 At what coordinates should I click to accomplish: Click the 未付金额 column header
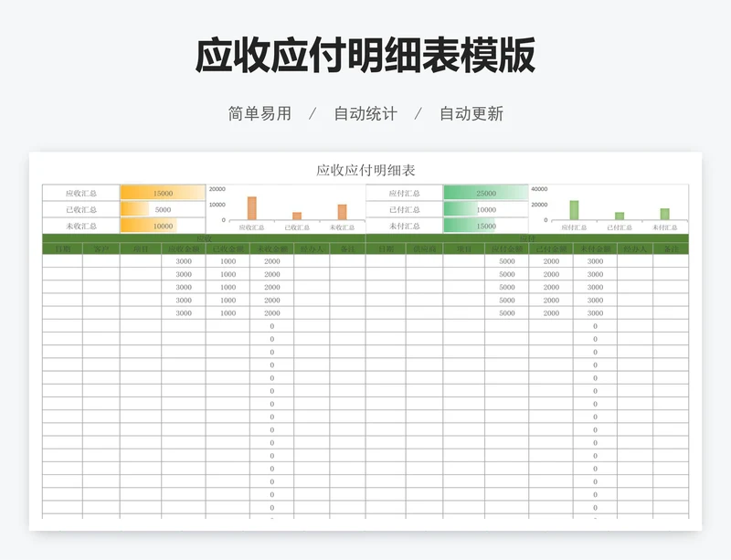coord(595,248)
